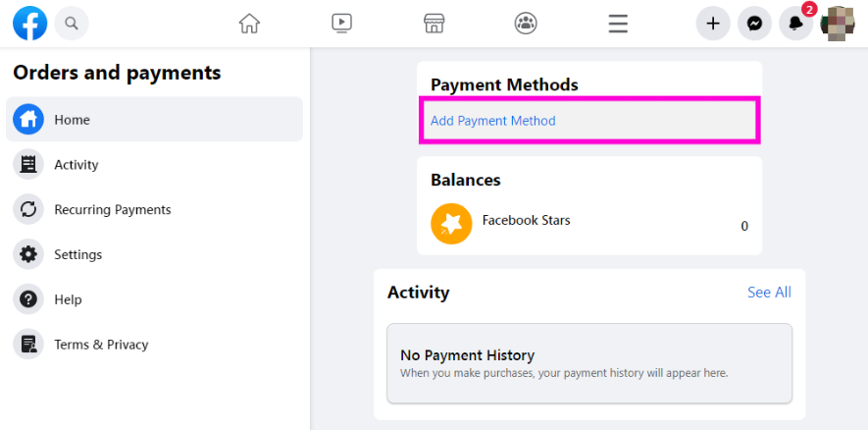Open the search magnifier icon
Image resolution: width=868 pixels, height=430 pixels.
point(72,24)
